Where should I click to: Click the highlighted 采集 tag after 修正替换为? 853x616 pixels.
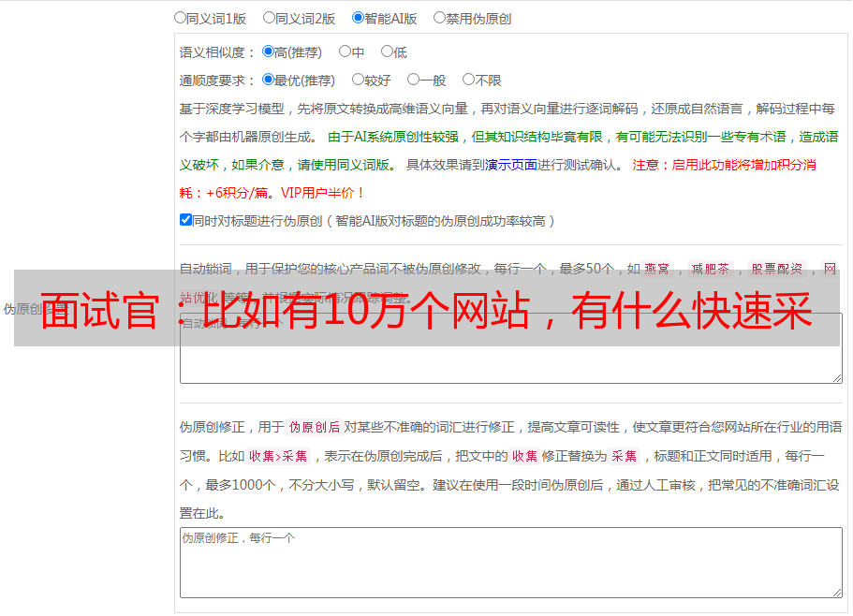[624, 456]
